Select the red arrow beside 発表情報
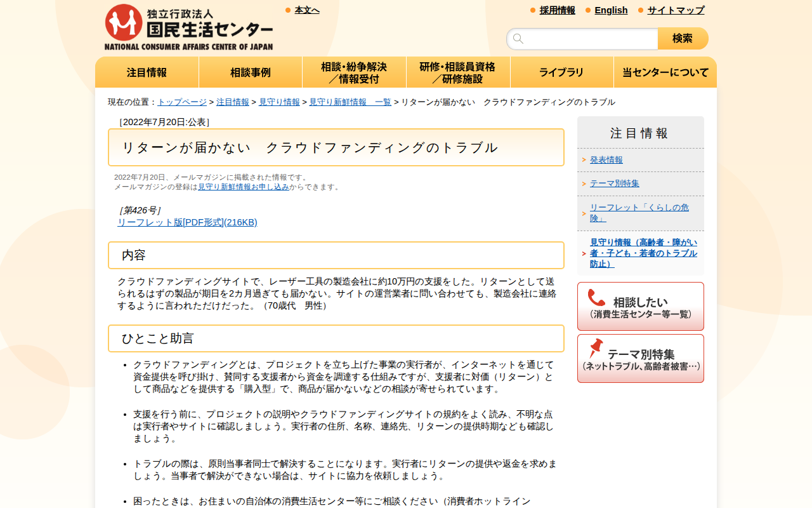The image size is (812, 508). click(x=583, y=161)
